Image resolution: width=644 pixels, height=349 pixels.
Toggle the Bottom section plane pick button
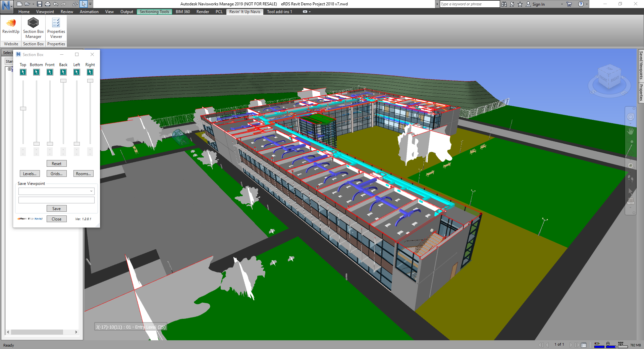36,72
